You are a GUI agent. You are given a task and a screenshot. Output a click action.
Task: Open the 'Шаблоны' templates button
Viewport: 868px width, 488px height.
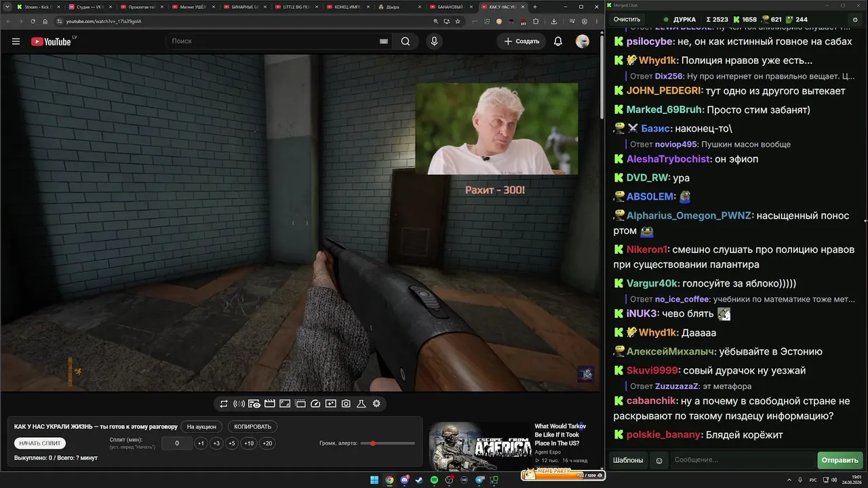point(628,460)
